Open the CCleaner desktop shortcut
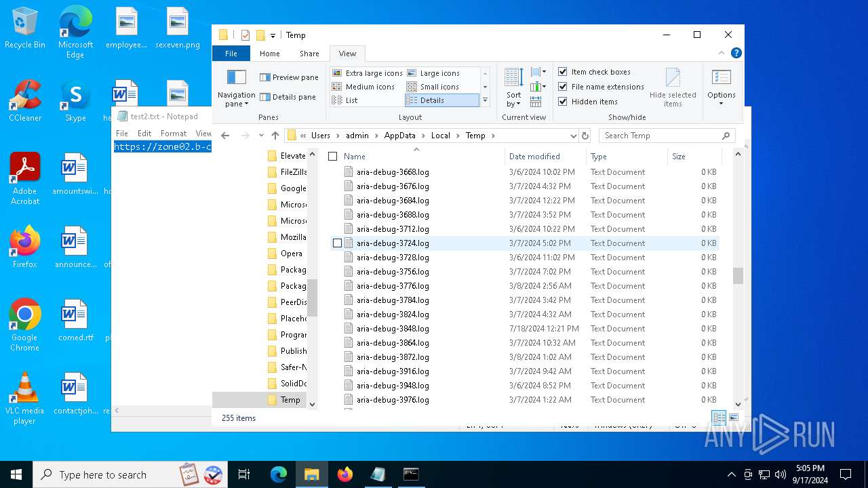 click(x=25, y=101)
